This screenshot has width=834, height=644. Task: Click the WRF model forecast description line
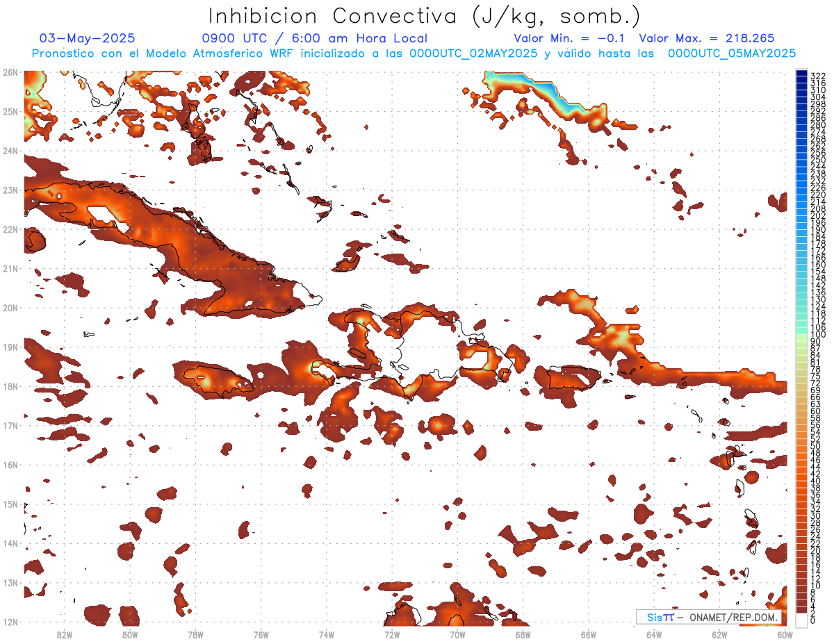pyautogui.click(x=414, y=53)
